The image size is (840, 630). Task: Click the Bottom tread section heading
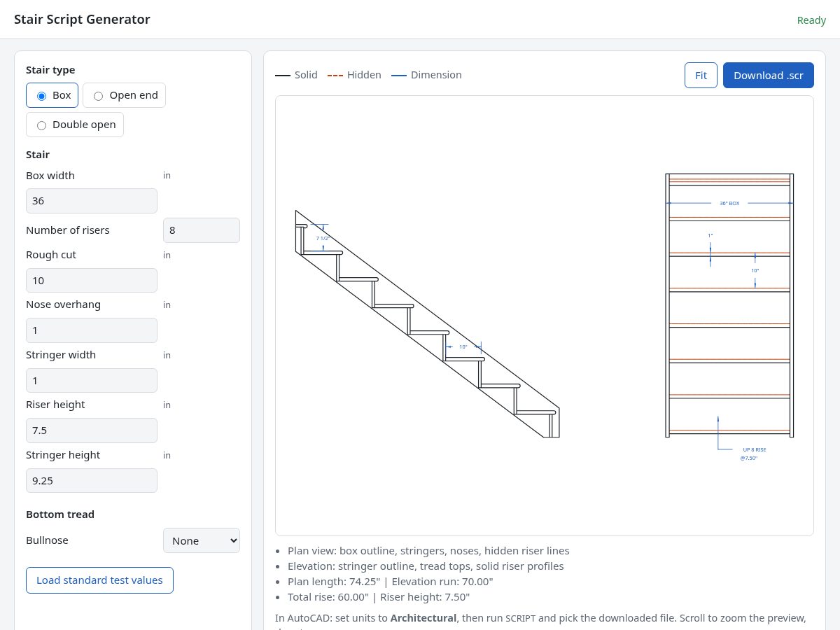pyautogui.click(x=60, y=514)
